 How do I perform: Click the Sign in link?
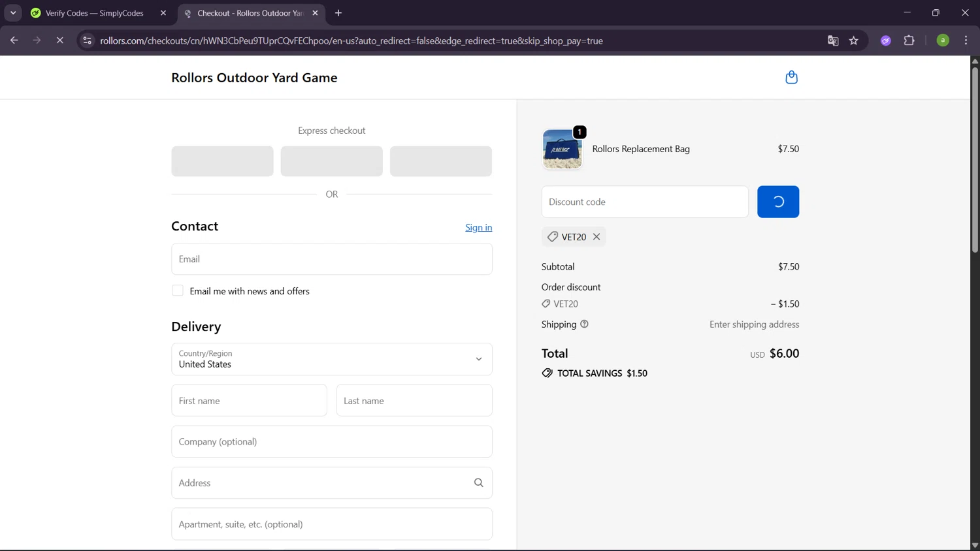(478, 227)
